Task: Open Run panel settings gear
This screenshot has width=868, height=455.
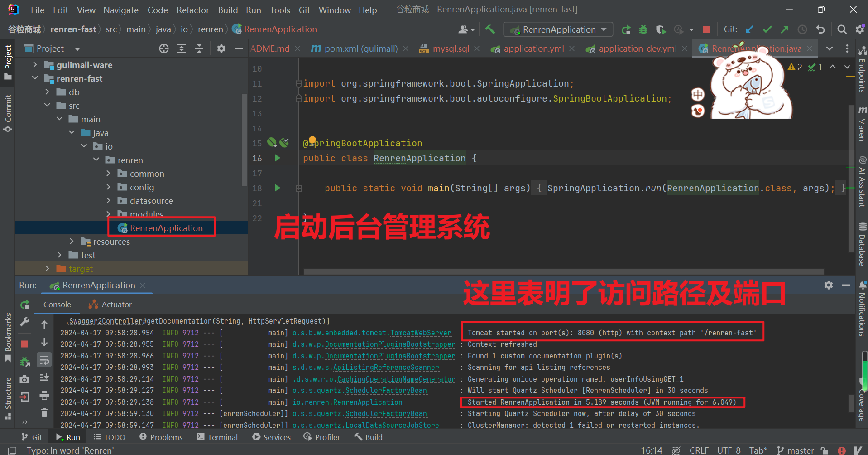Action: (x=828, y=285)
